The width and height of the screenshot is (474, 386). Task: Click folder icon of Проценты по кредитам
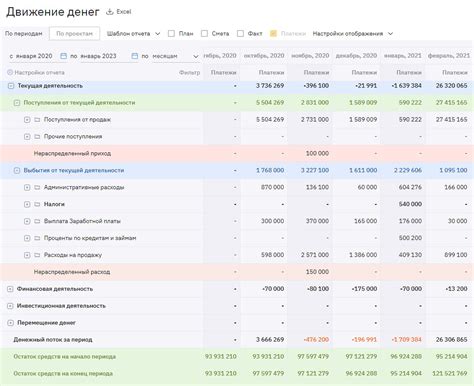point(37,238)
